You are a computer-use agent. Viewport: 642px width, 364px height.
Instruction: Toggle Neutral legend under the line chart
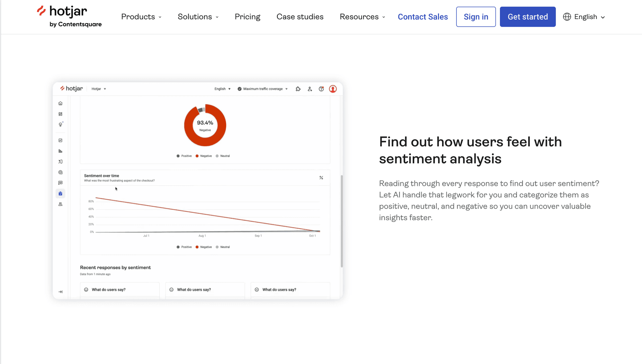click(223, 247)
